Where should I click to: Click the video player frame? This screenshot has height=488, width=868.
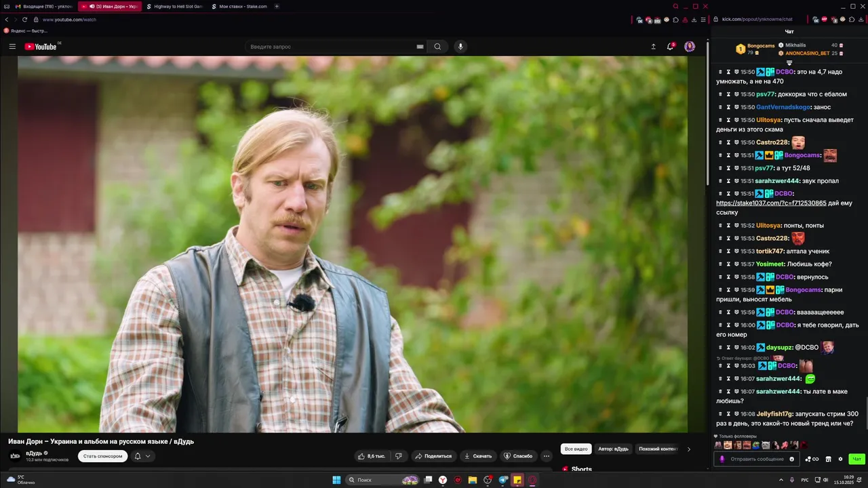coord(352,244)
